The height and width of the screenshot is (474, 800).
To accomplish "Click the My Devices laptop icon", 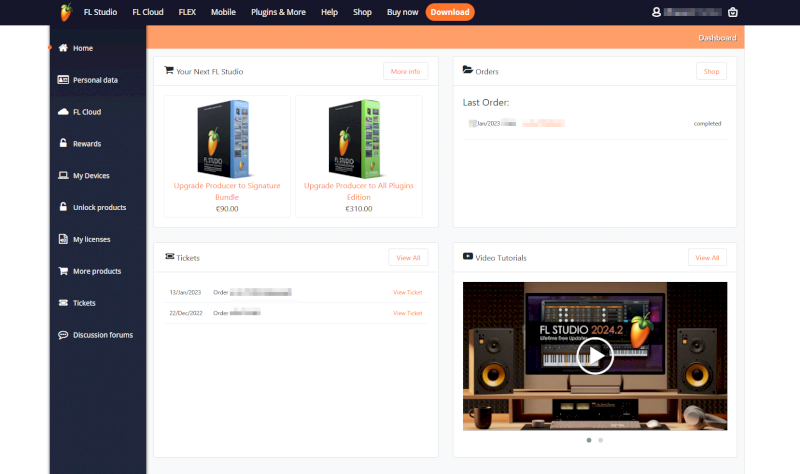I will coord(63,175).
